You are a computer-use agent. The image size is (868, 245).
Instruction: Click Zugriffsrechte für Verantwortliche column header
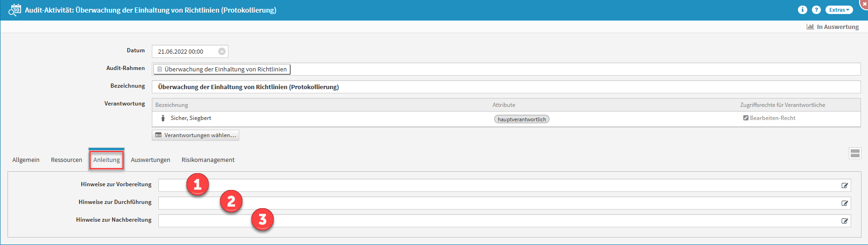click(783, 105)
